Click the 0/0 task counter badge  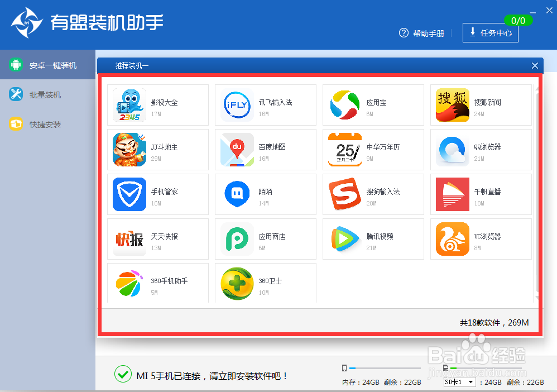(518, 20)
